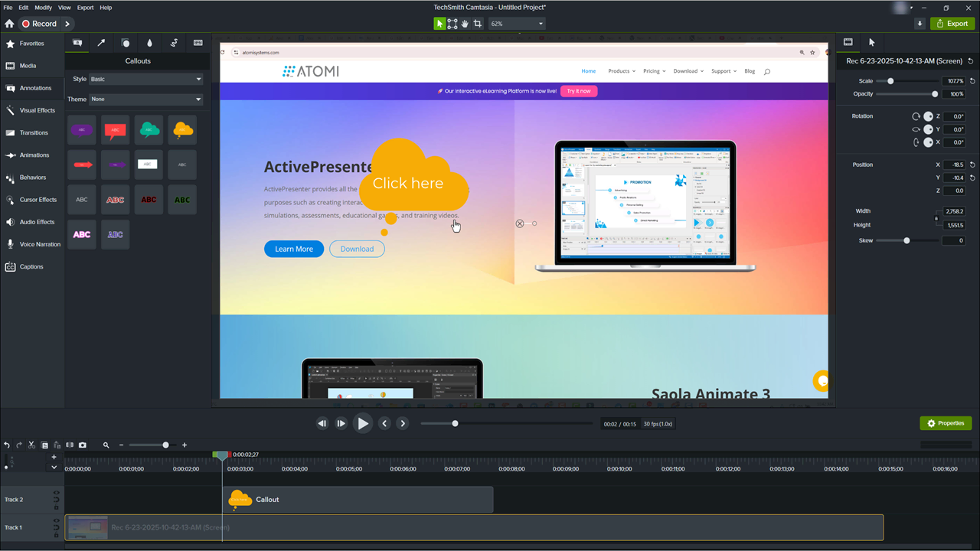
Task: Click the Properties button
Action: [x=946, y=423]
